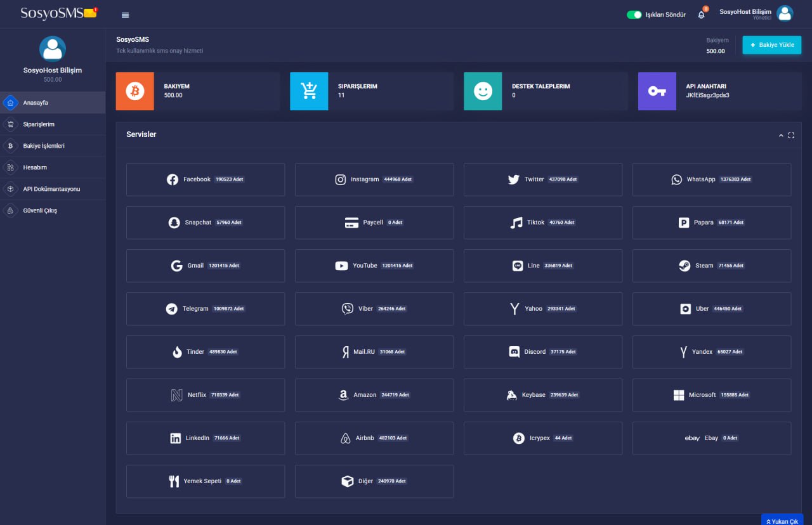Click the Ebay logo icon

[x=692, y=438]
